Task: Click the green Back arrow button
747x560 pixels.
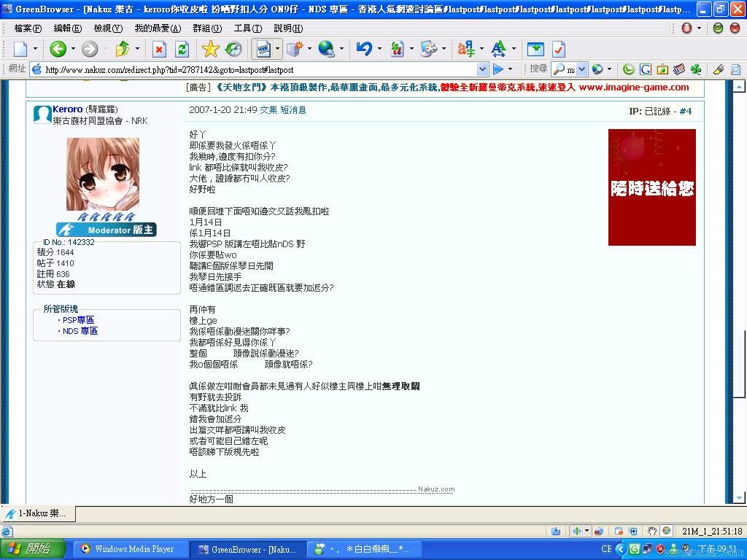Action: 58,49
